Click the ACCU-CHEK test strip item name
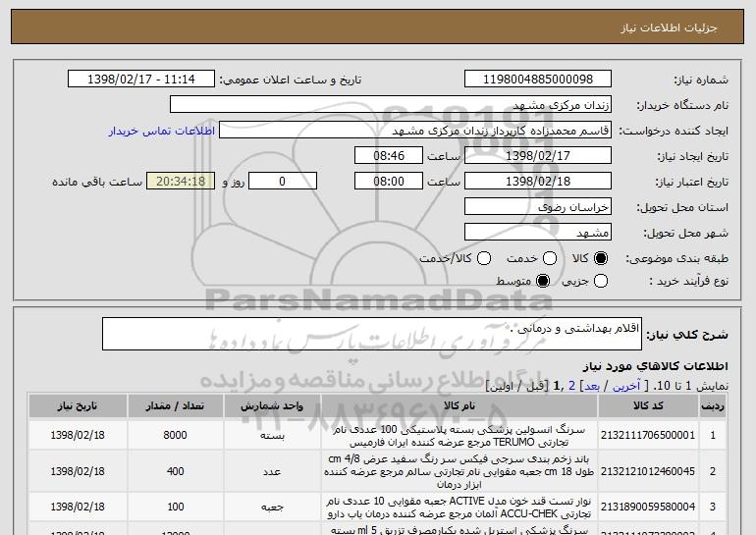The image size is (756, 535). click(x=459, y=508)
